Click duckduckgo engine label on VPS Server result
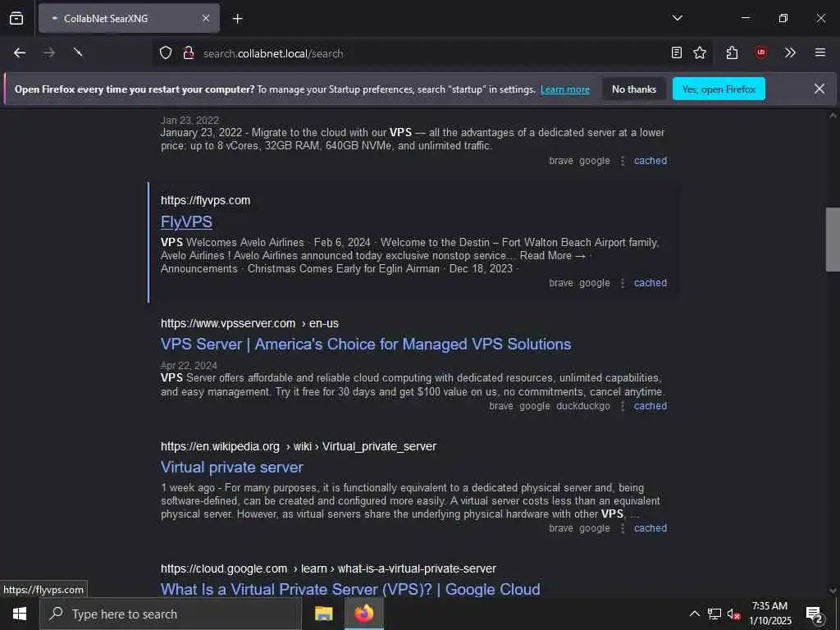 click(x=583, y=406)
